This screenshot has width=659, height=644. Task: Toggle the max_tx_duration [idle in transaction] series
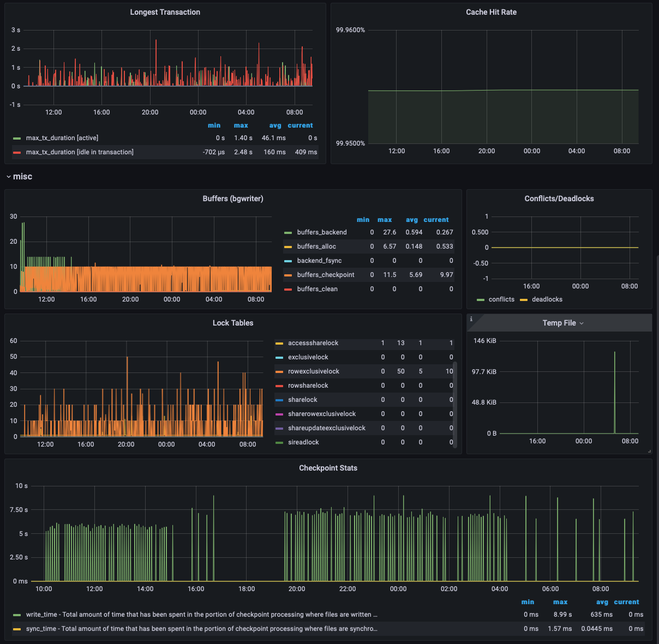point(79,152)
